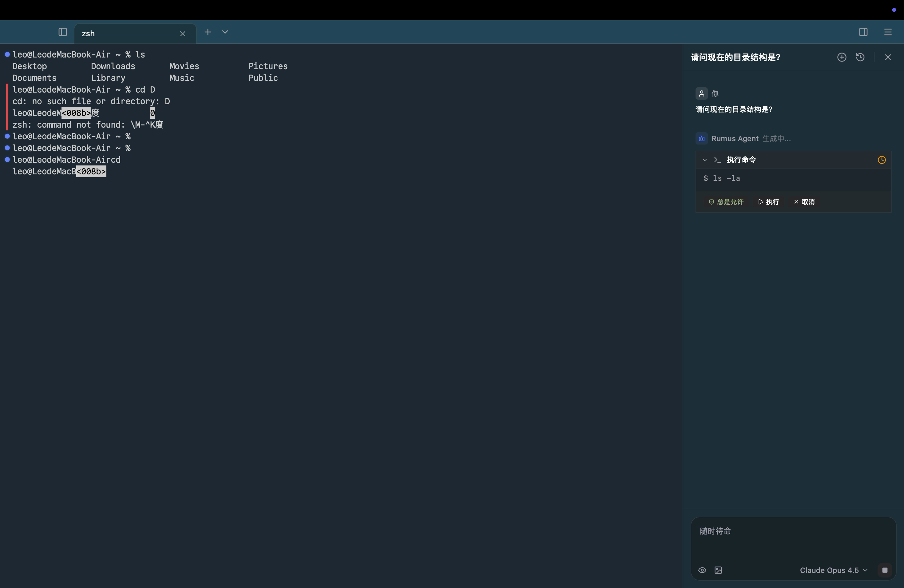Image resolution: width=904 pixels, height=588 pixels.
Task: Toggle the left sidebar panel icon
Action: tap(63, 32)
